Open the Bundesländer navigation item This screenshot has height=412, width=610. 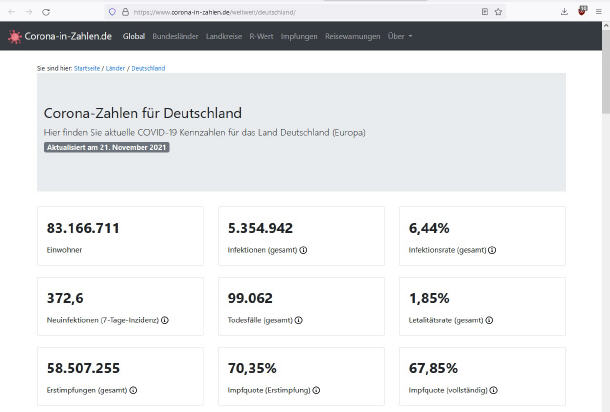175,36
